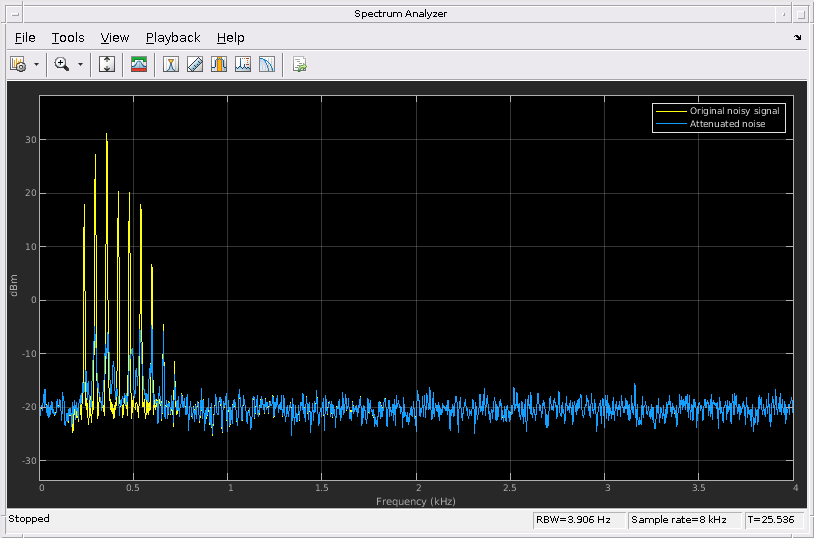Viewport: 814px width, 538px height.
Task: Click the Scale Y-axis Limits icon
Action: click(x=107, y=64)
